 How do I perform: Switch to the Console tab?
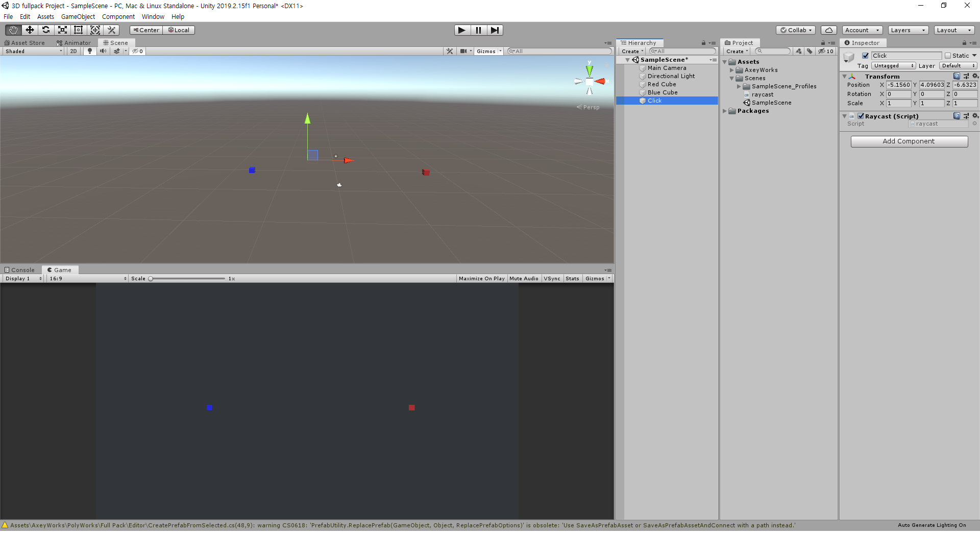pos(20,270)
